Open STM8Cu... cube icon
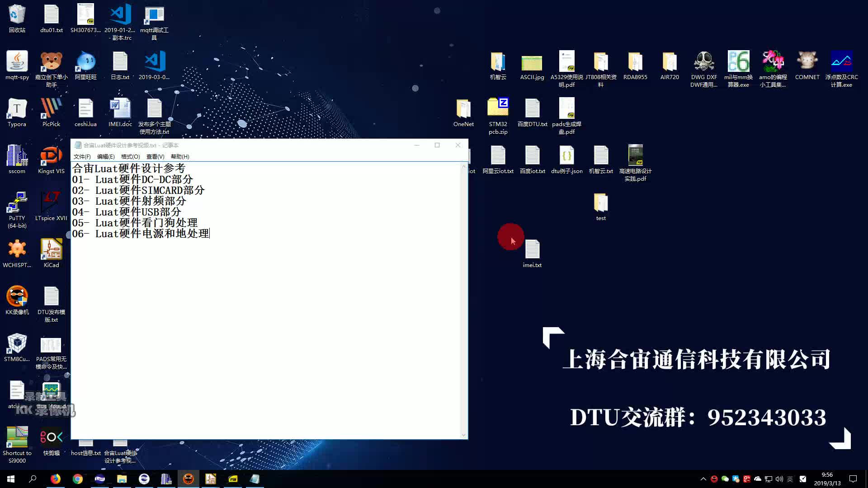 [17, 347]
